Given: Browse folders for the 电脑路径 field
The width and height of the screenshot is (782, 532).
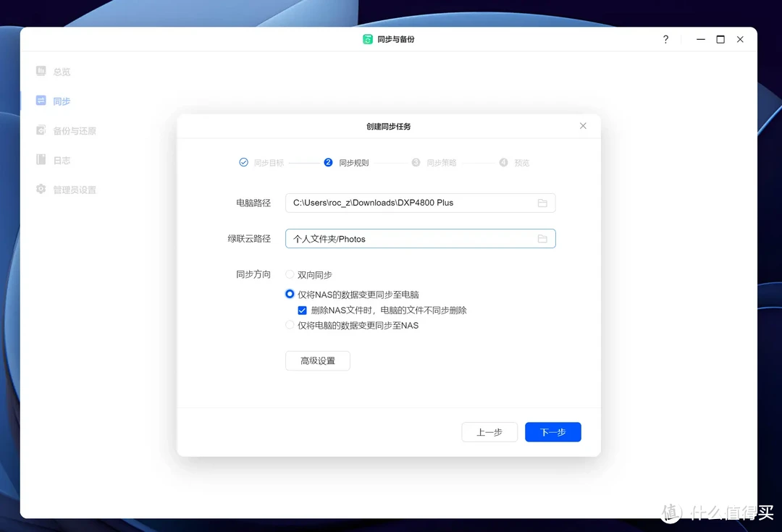Looking at the screenshot, I should (542, 203).
